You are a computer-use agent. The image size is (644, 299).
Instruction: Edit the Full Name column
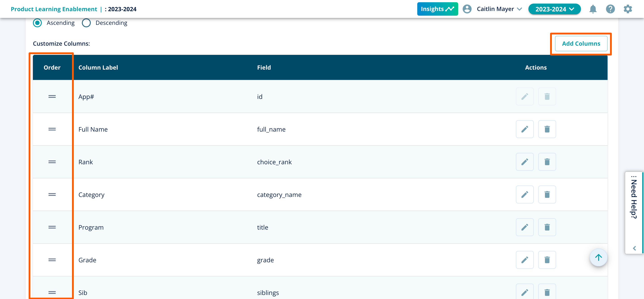pyautogui.click(x=525, y=129)
